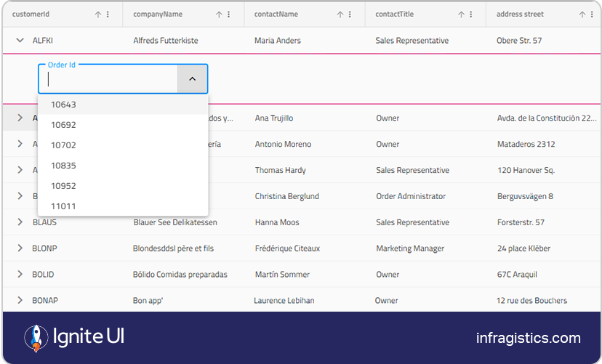Select order 10643 from dropdown list

[x=64, y=105]
